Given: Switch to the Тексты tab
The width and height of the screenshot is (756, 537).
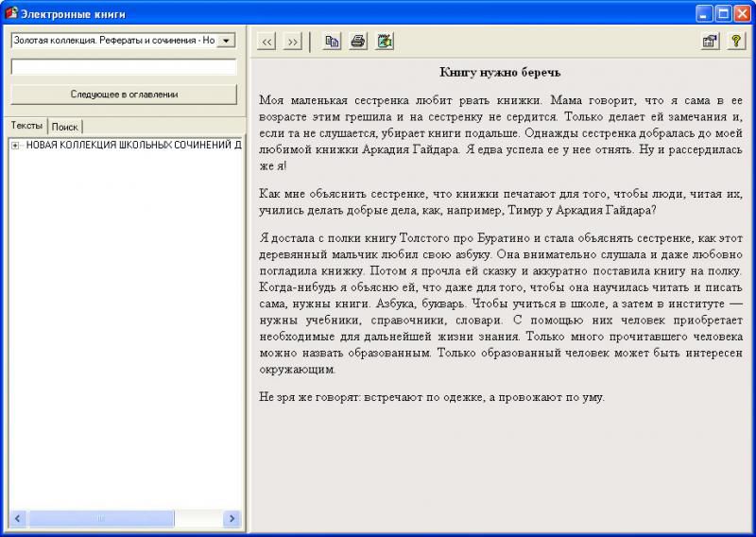Looking at the screenshot, I should [26, 126].
